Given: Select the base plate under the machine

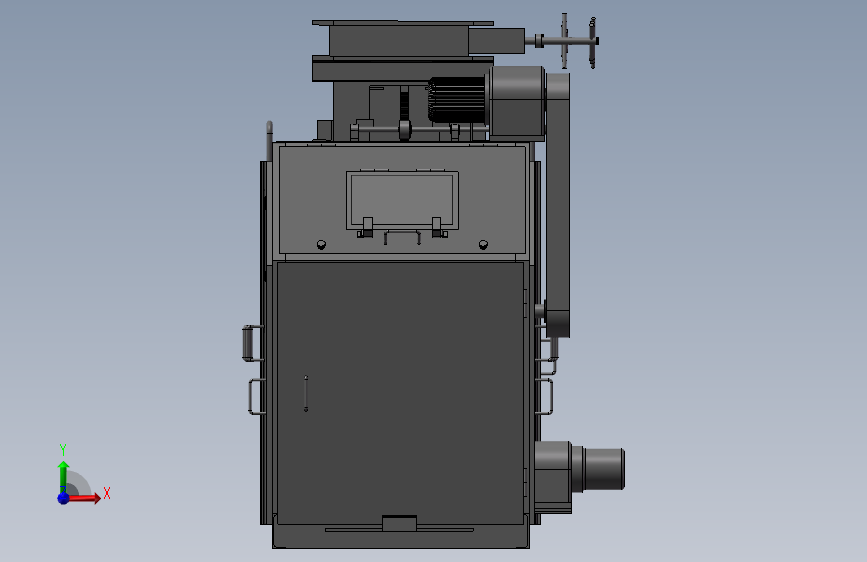Looking at the screenshot, I should coord(401,536).
